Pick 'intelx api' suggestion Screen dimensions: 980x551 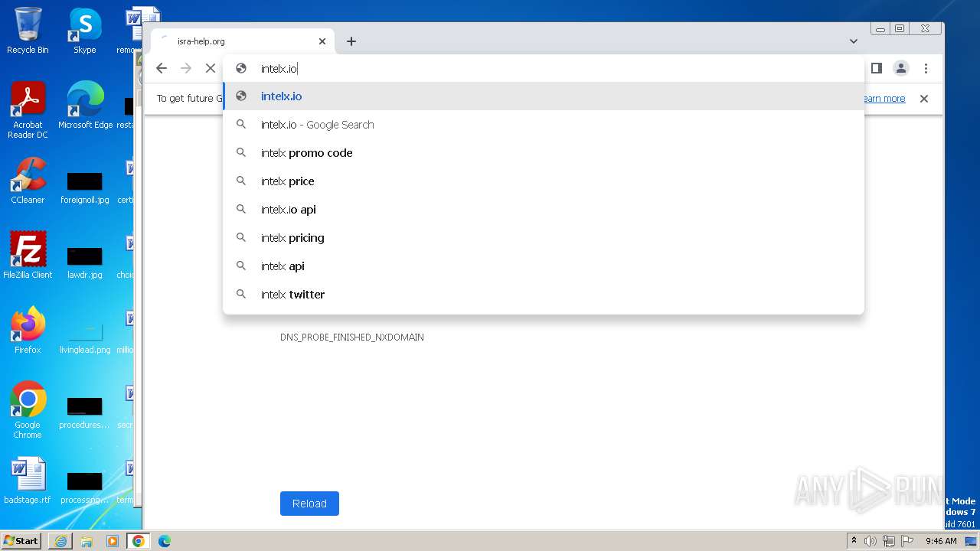544,266
